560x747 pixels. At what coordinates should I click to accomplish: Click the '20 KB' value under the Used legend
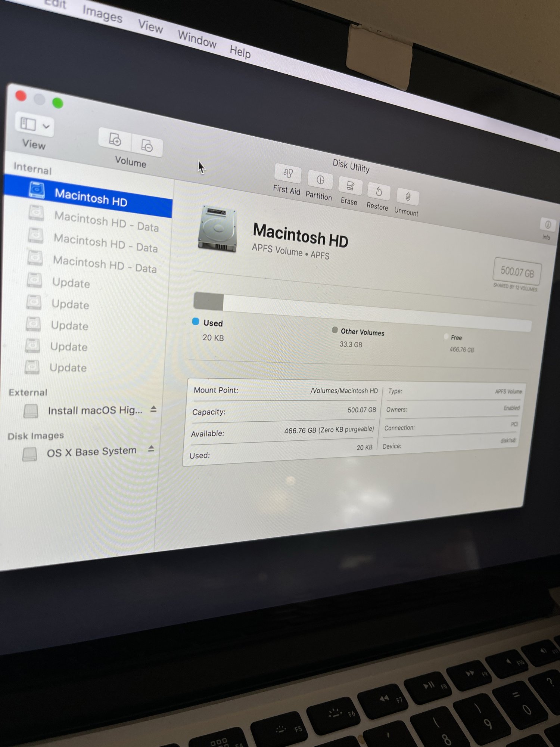(213, 338)
